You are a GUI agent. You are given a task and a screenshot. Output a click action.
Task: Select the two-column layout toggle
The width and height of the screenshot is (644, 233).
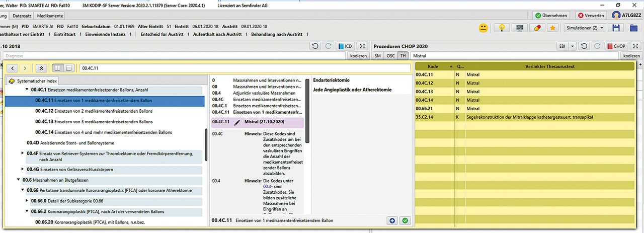click(x=58, y=67)
